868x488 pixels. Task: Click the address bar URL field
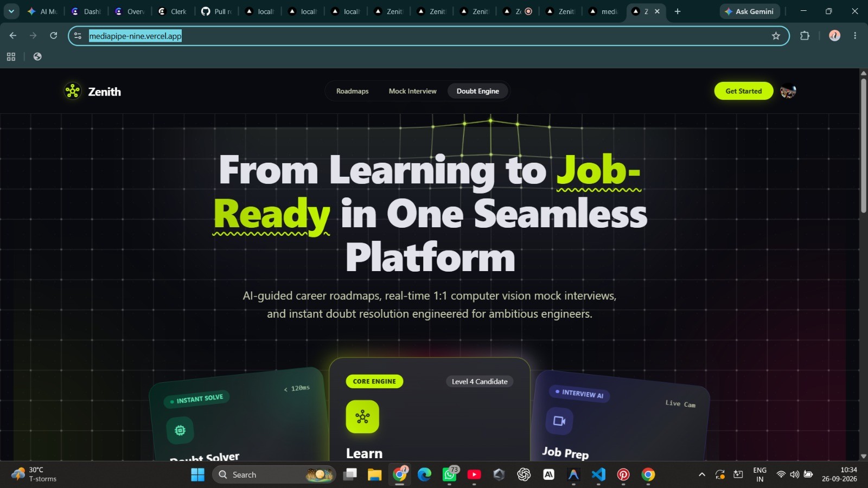pyautogui.click(x=429, y=36)
